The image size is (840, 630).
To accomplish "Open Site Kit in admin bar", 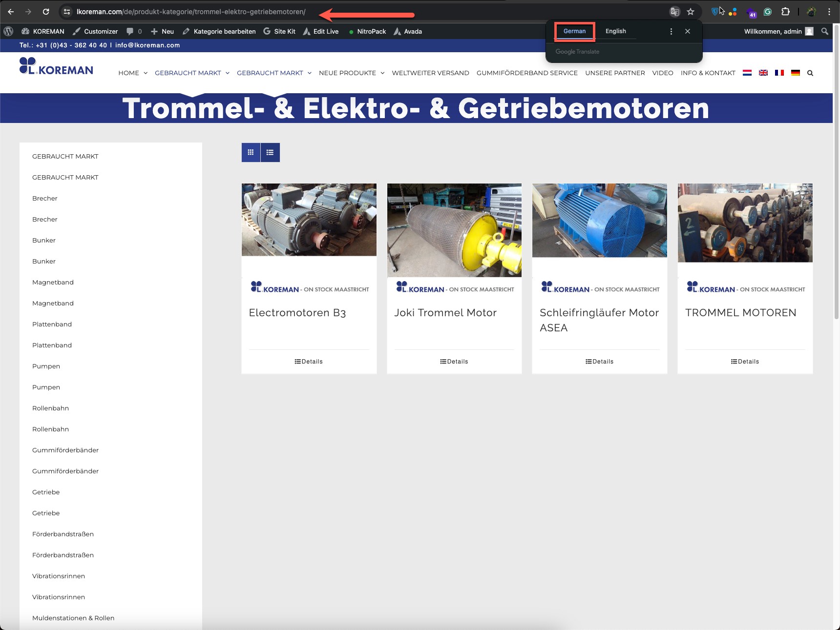I will coord(279,31).
